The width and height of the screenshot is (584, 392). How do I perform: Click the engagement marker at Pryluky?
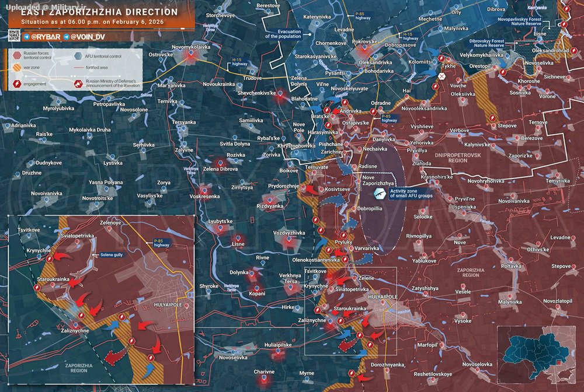343,236
